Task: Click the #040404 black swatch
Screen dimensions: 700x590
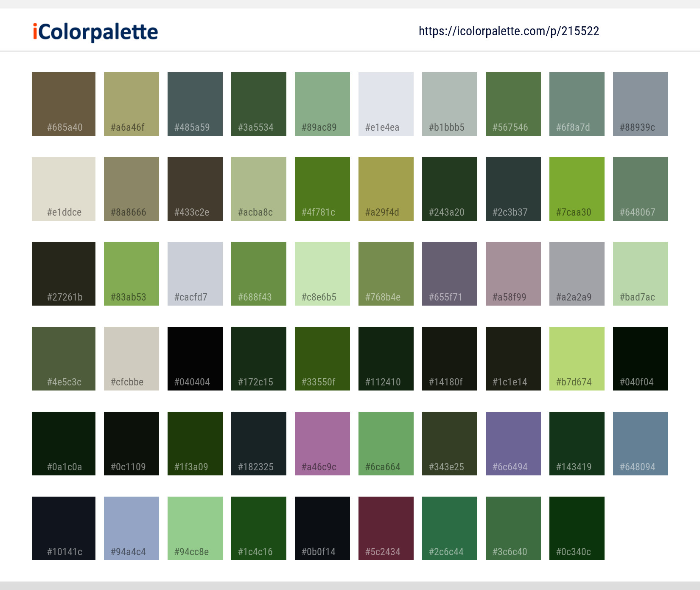Action: tap(195, 359)
